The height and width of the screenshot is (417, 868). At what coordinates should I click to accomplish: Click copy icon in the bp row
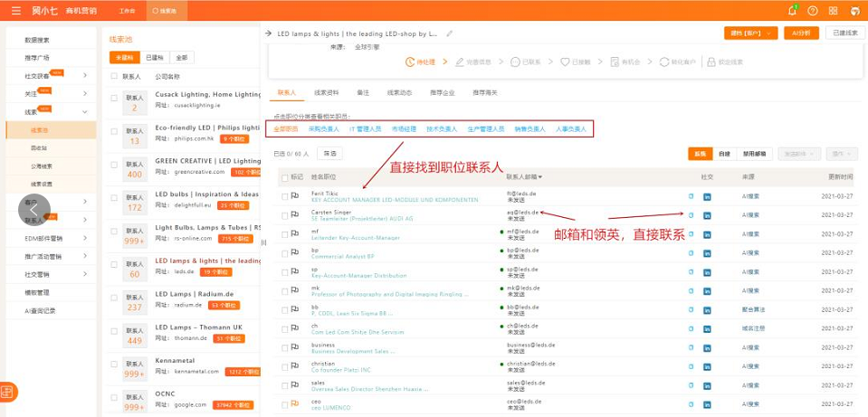pos(691,252)
